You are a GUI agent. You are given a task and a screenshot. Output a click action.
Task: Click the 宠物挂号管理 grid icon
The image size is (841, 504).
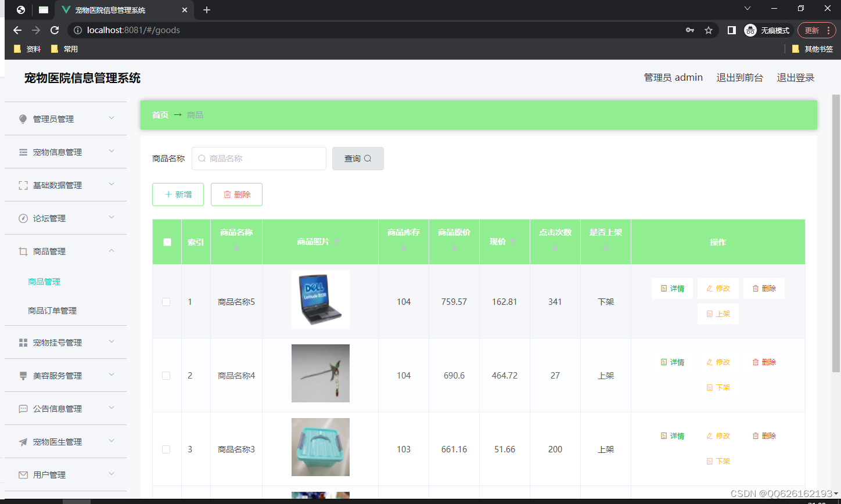[23, 343]
